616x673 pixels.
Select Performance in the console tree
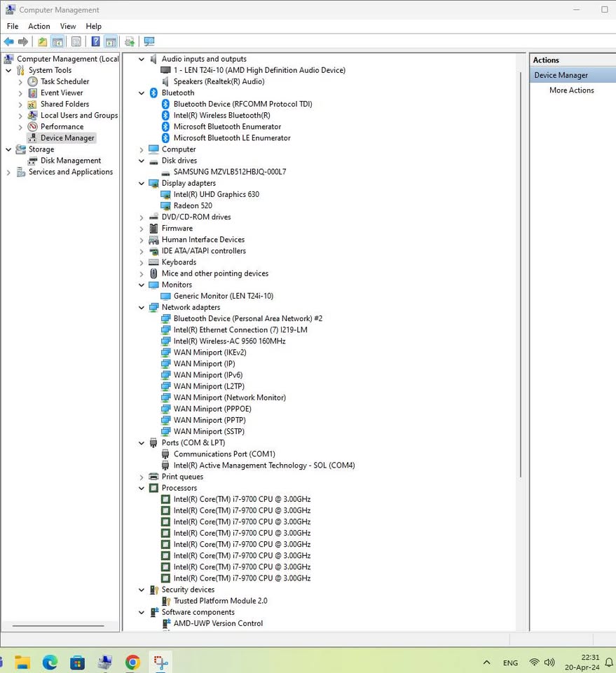point(62,127)
